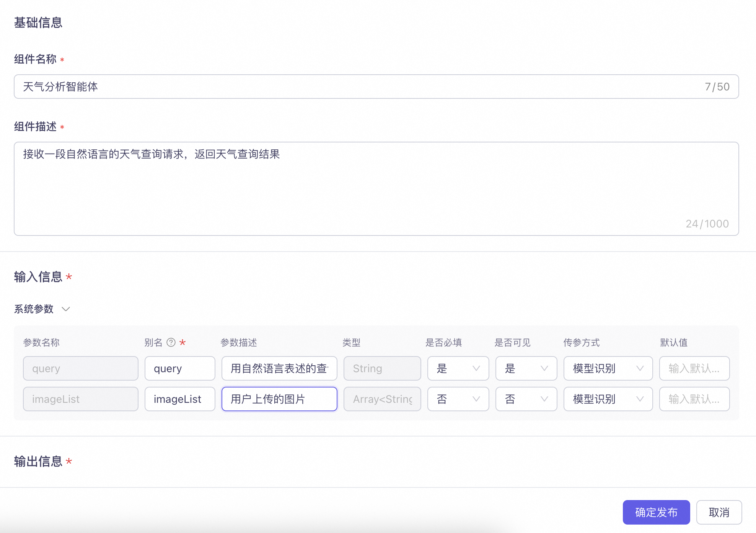Click the 输入信息 heading

pyautogui.click(x=38, y=276)
